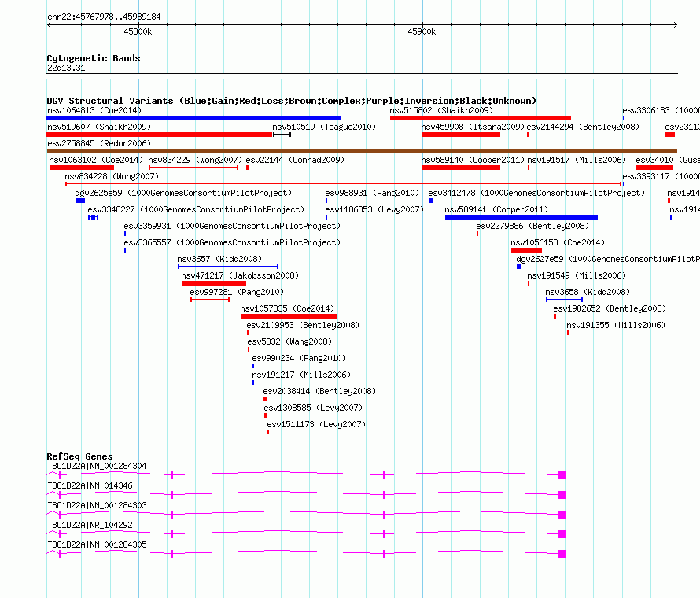
Task: Open the esv2144294 (Bentley2008) label
Action: click(583, 127)
